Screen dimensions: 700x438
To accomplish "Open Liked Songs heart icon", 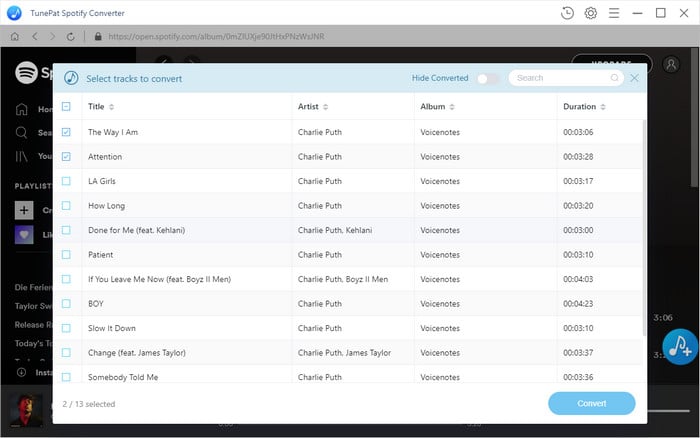I will [x=24, y=234].
